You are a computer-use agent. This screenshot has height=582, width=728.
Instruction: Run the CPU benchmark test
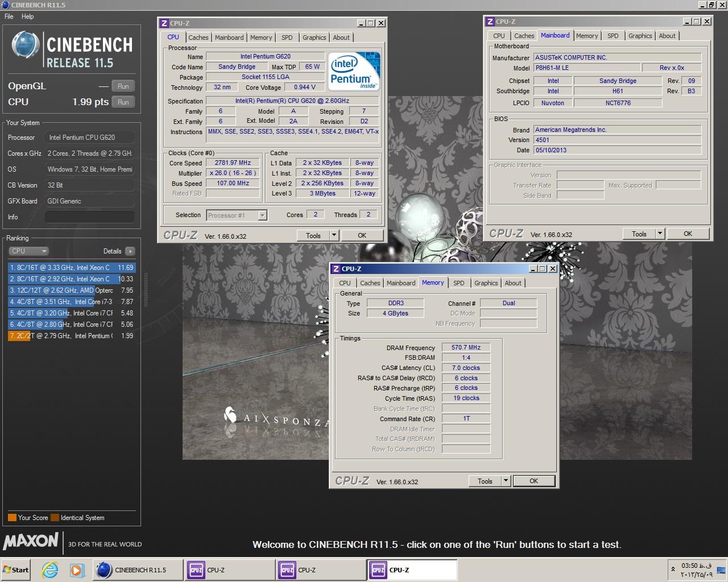tap(123, 102)
